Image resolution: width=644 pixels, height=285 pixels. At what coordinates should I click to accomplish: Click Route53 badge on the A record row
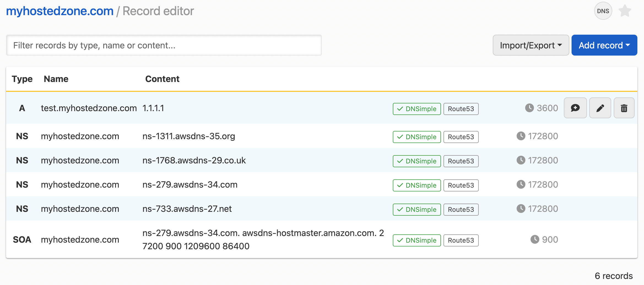[x=461, y=109]
